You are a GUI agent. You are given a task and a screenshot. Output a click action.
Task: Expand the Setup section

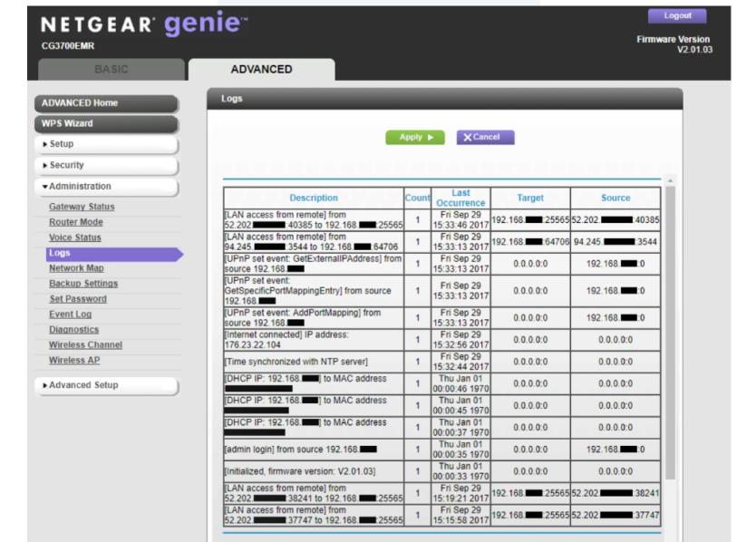click(x=106, y=144)
